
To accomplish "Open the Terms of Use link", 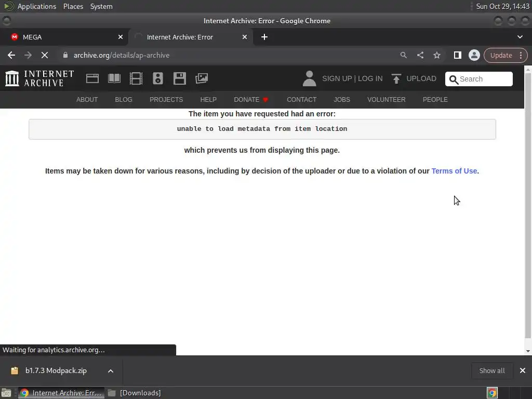I will (454, 171).
